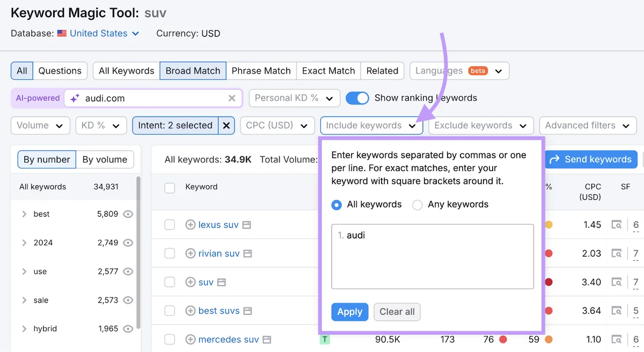
Task: Add lexus suv keyword via plus icon
Action: pyautogui.click(x=190, y=225)
